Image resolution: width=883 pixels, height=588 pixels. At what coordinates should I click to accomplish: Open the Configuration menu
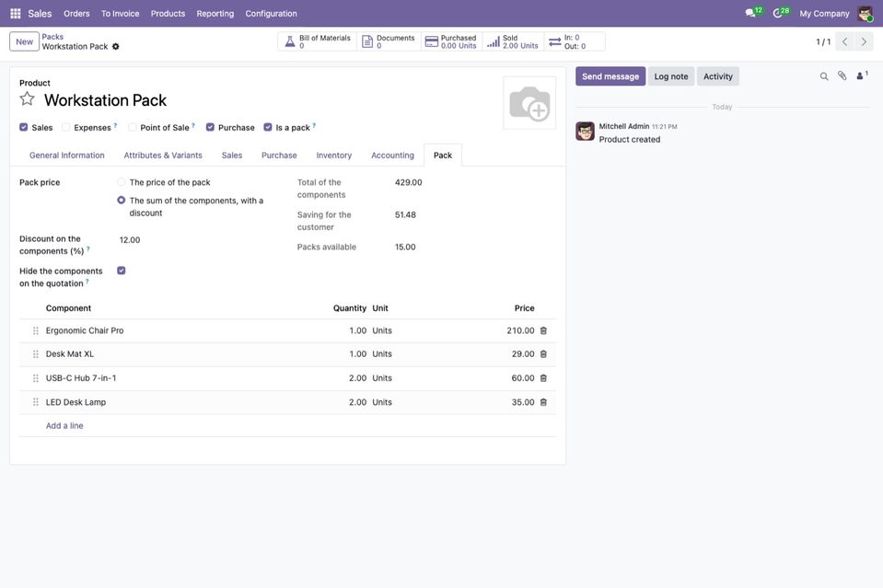click(x=271, y=14)
